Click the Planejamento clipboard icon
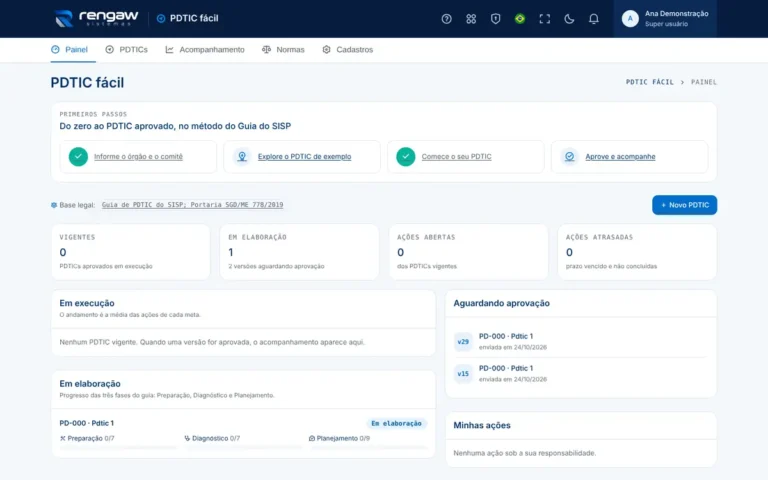The height and width of the screenshot is (480, 768). (x=312, y=438)
